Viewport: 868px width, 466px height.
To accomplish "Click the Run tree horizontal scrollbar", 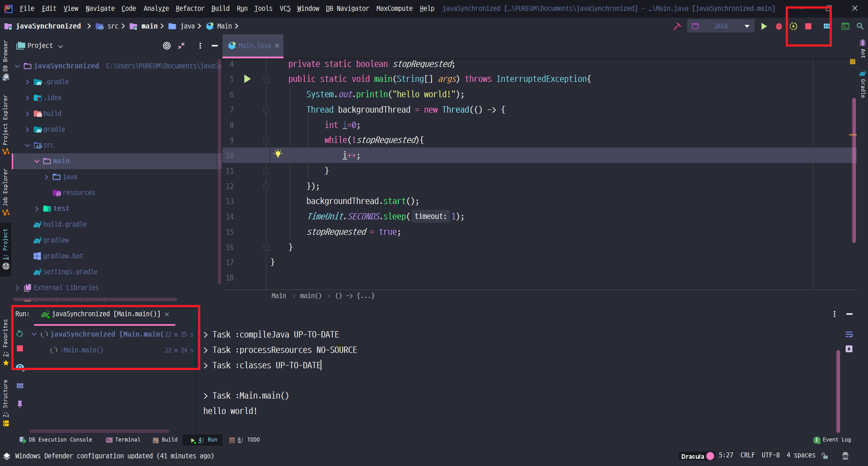I will coord(99,431).
